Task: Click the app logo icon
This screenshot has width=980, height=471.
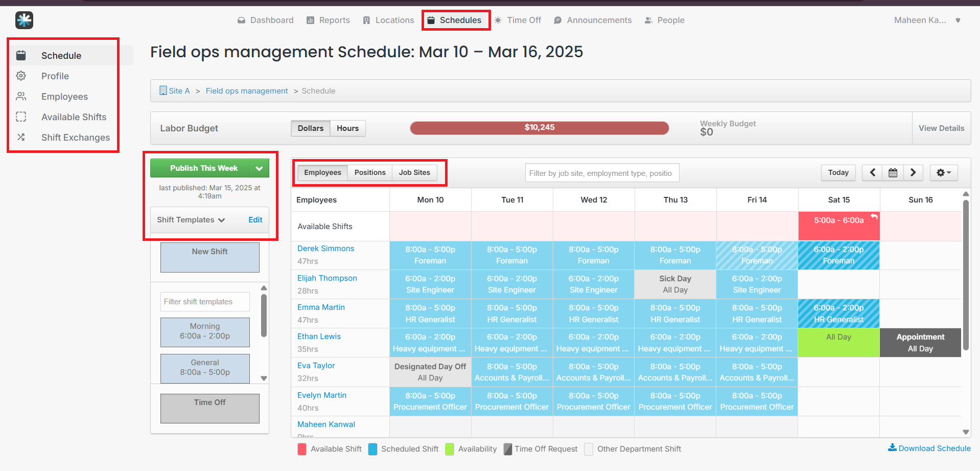Action: point(24,20)
